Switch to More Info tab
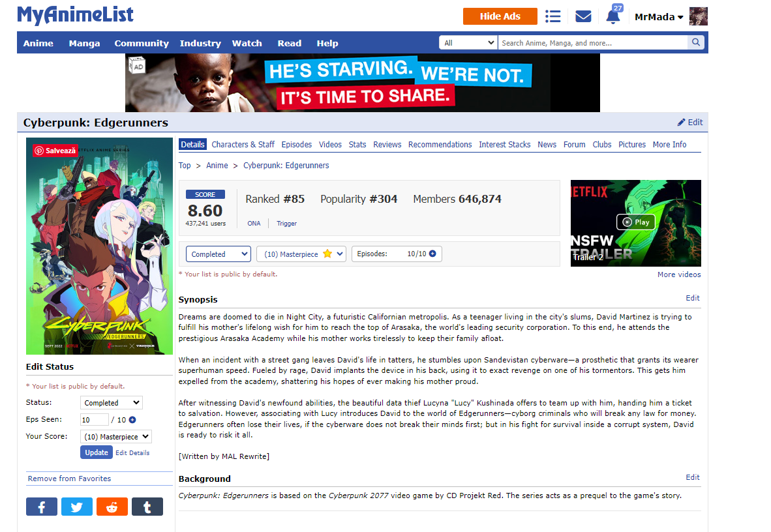The height and width of the screenshot is (532, 771). point(669,145)
